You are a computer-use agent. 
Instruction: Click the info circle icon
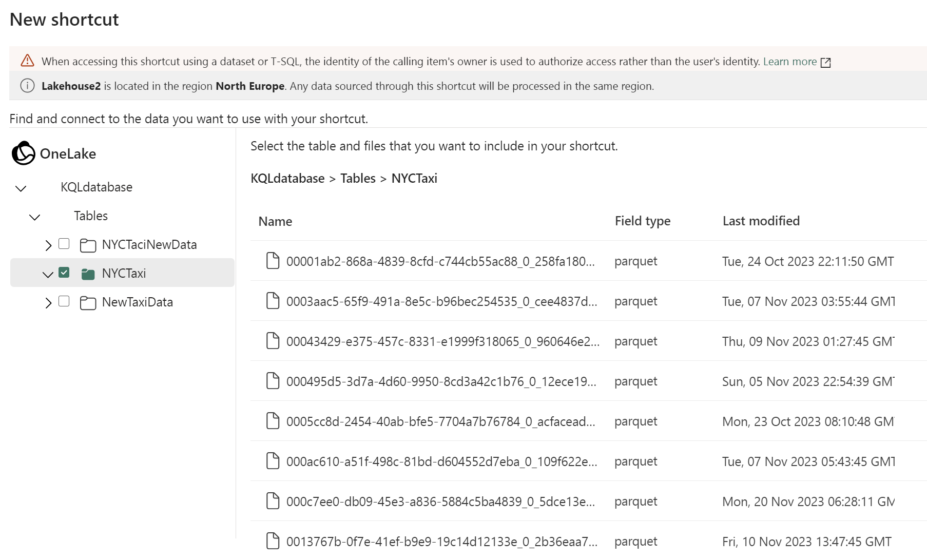click(27, 86)
